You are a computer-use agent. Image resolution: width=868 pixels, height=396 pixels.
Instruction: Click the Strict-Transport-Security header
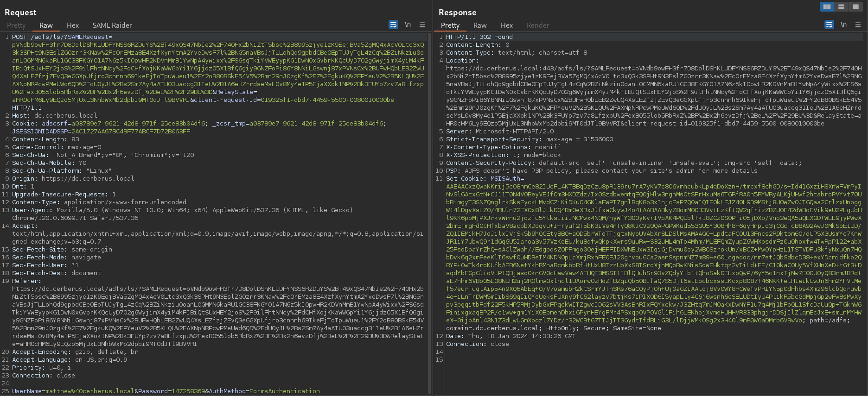tap(530, 139)
